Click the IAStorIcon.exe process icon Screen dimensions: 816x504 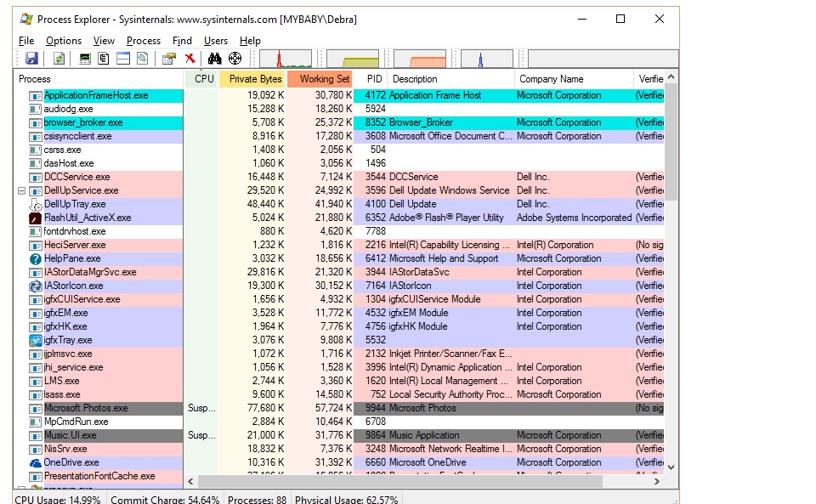(x=36, y=286)
